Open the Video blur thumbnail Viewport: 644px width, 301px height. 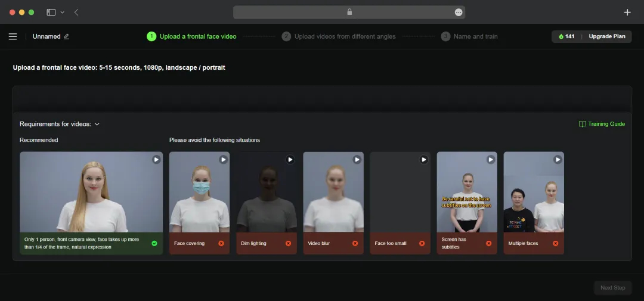(x=333, y=192)
